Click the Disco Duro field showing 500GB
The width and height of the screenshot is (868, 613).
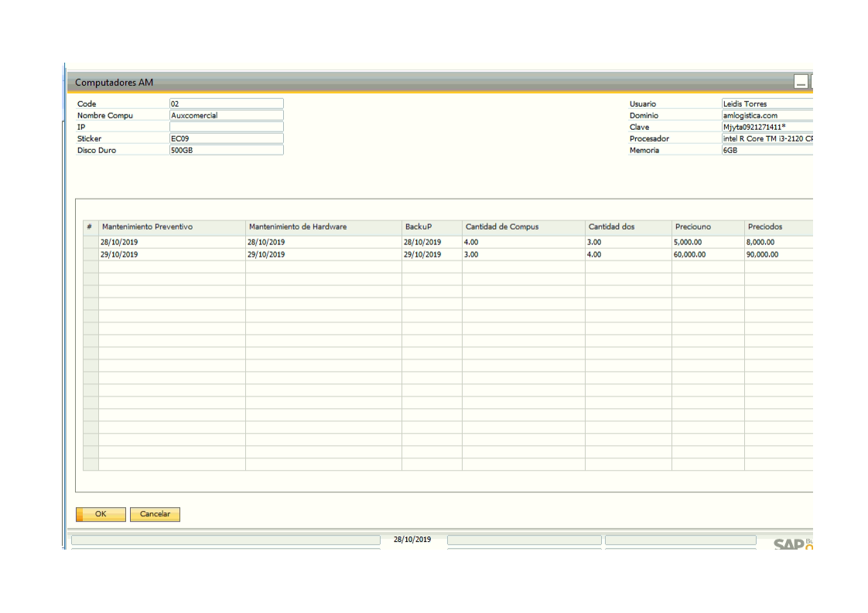point(227,150)
